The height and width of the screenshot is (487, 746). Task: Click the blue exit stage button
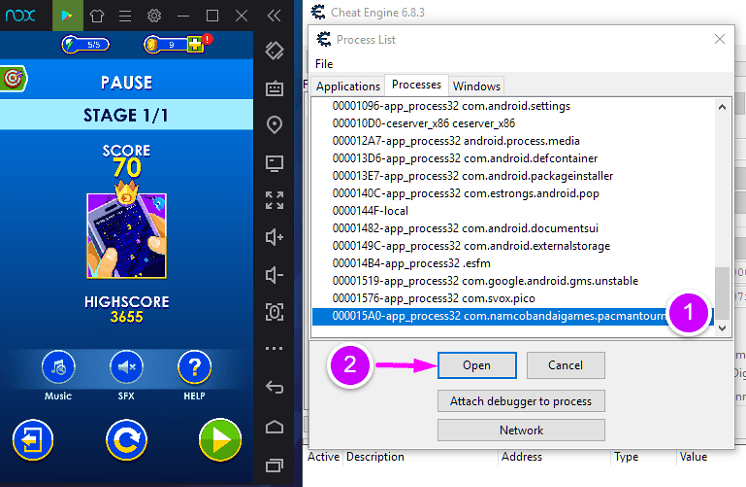(x=33, y=440)
